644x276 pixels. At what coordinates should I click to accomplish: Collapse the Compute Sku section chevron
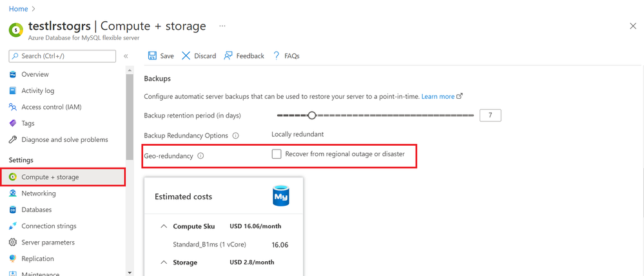coord(164,226)
